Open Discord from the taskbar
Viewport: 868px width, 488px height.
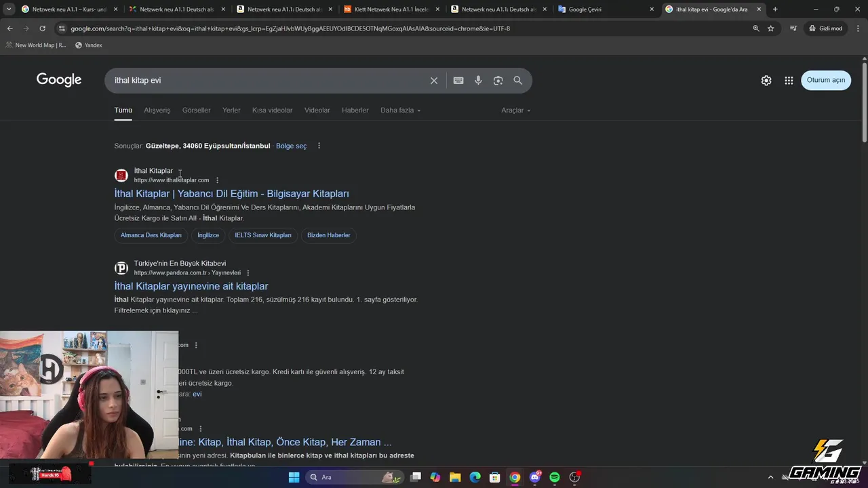[535, 477]
